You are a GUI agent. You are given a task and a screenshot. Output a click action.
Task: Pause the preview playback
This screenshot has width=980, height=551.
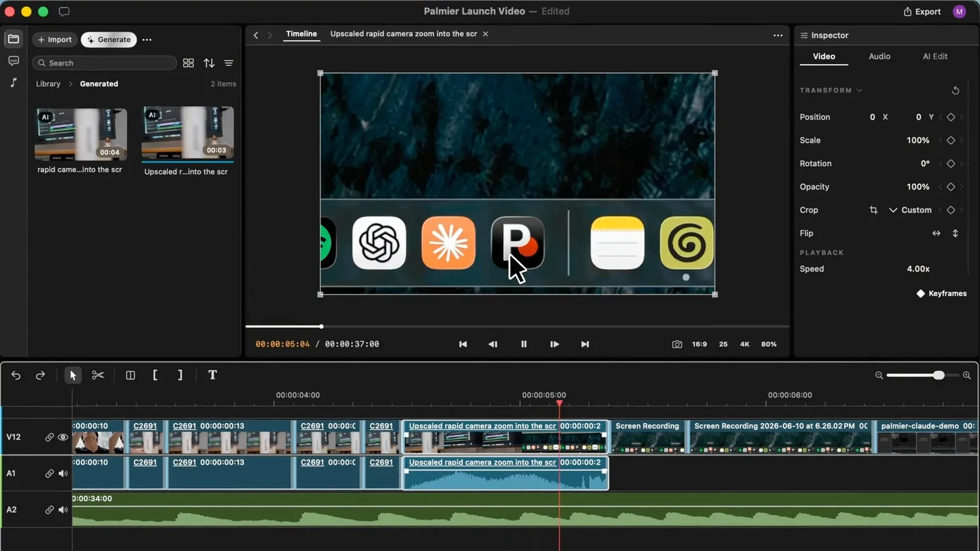524,345
